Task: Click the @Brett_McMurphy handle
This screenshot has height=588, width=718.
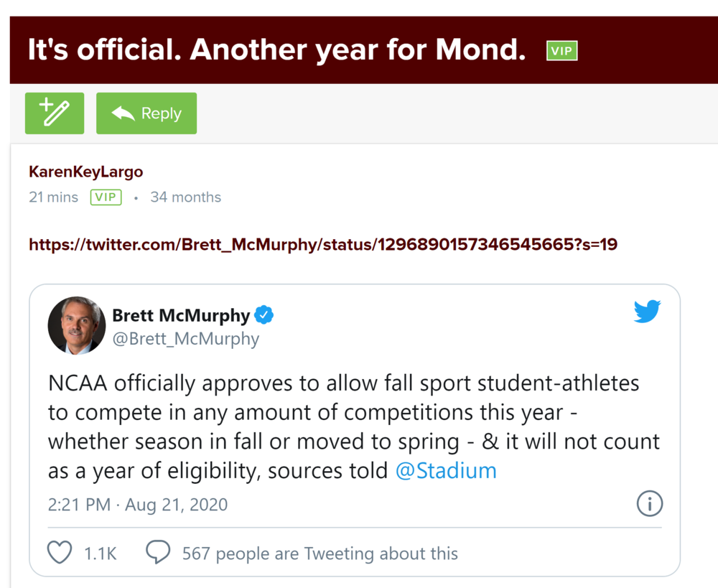Action: click(185, 339)
